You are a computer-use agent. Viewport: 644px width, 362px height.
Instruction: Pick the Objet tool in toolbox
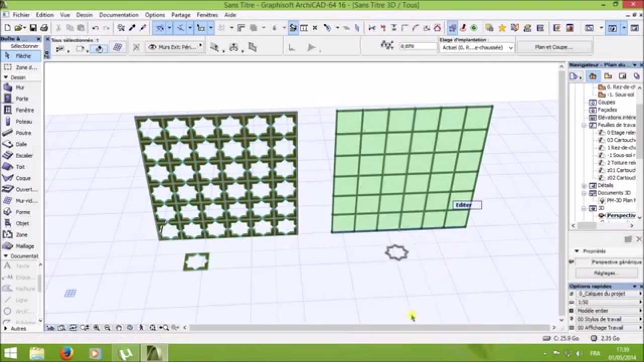click(20, 223)
